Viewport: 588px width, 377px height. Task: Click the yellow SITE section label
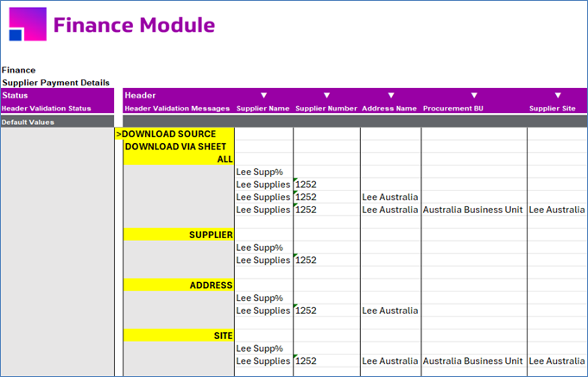click(x=179, y=336)
